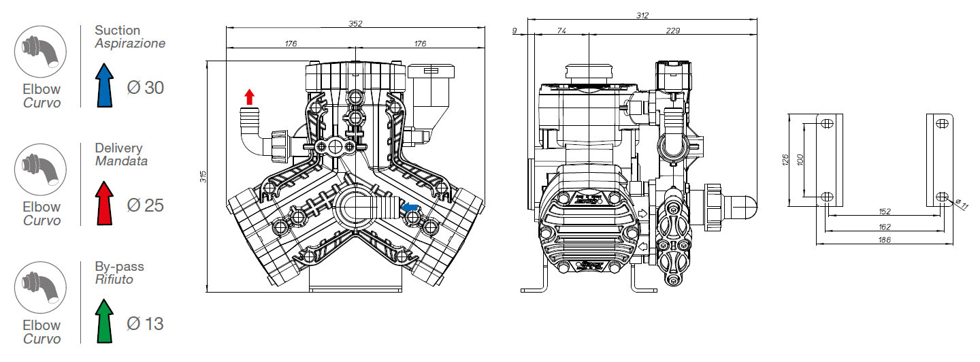Select the Ø 30 diameter value
The height and width of the screenshot is (362, 980).
(145, 88)
